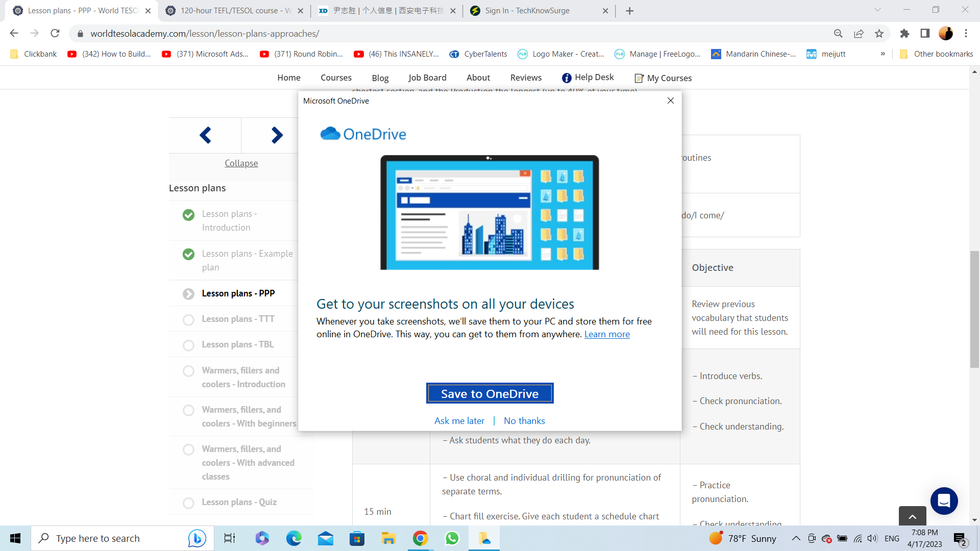This screenshot has width=980, height=551.
Task: Open Microsoft Edge from taskbar
Action: click(x=293, y=538)
